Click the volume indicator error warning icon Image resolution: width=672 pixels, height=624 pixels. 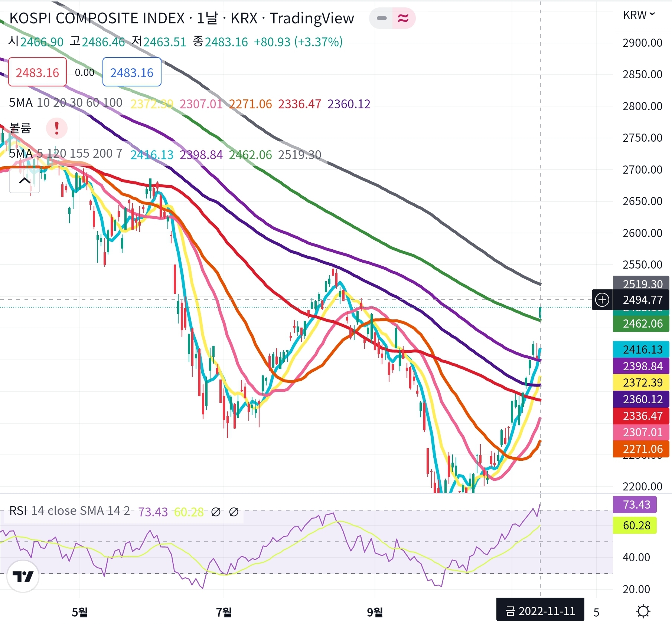click(56, 128)
